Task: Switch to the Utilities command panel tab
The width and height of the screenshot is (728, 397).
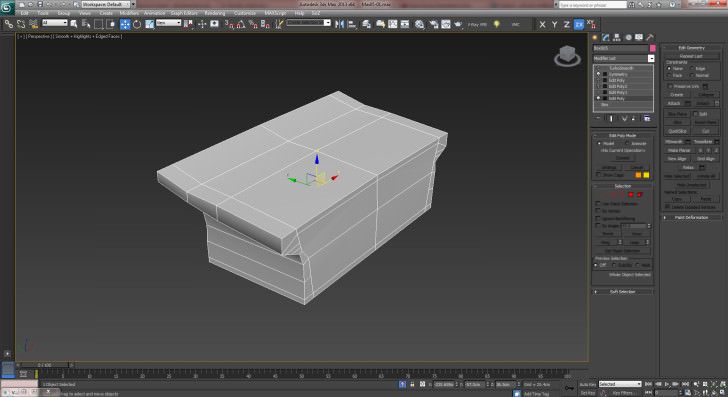Action: (650, 38)
